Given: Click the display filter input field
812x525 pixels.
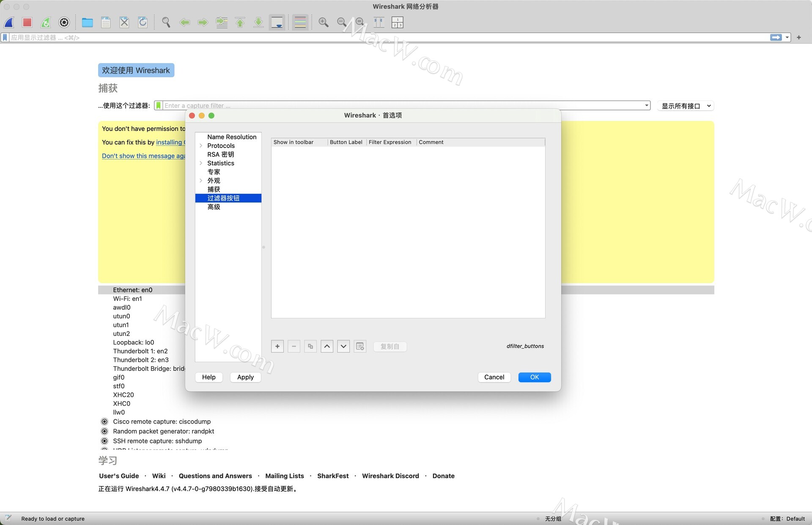Looking at the screenshot, I should [389, 38].
